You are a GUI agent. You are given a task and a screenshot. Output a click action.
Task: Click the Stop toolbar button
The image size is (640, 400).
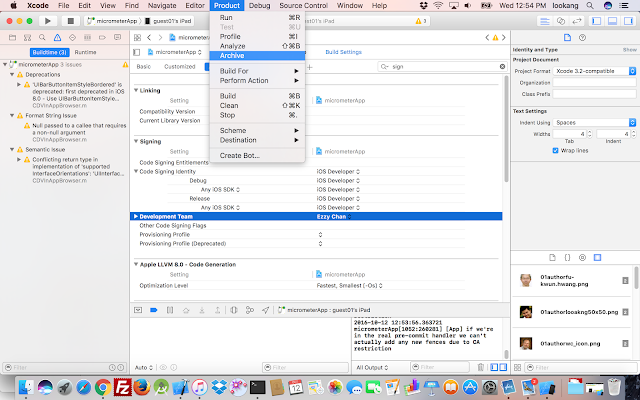click(x=71, y=21)
